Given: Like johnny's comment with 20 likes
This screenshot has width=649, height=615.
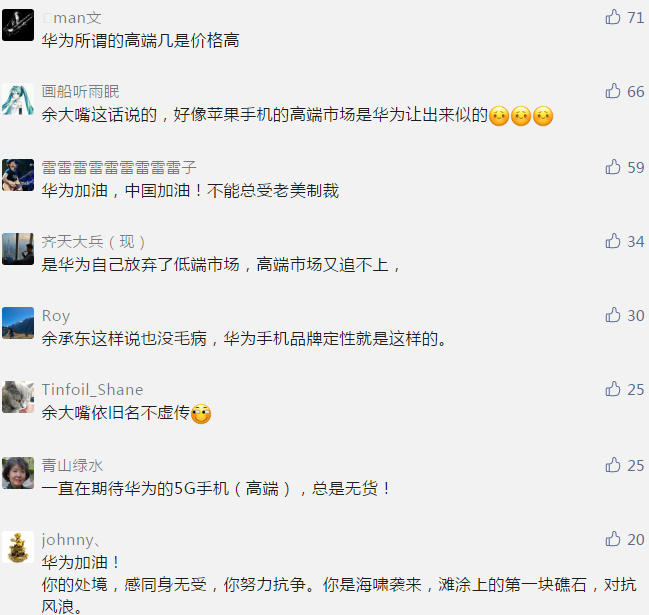Looking at the screenshot, I should click(x=613, y=539).
